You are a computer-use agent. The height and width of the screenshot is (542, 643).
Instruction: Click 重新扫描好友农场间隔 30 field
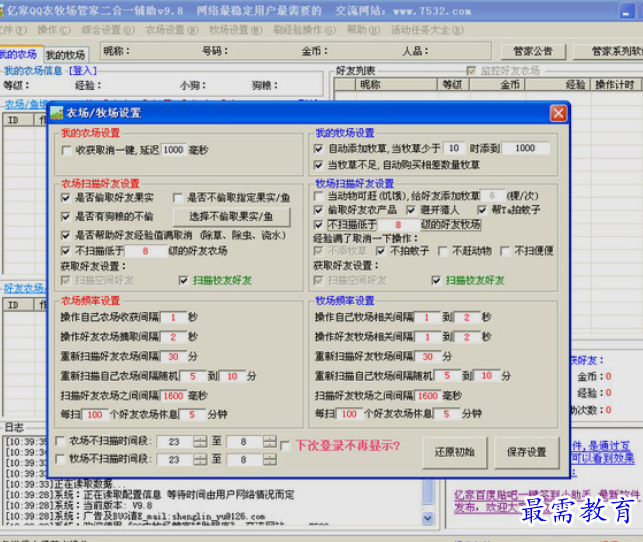tap(173, 357)
